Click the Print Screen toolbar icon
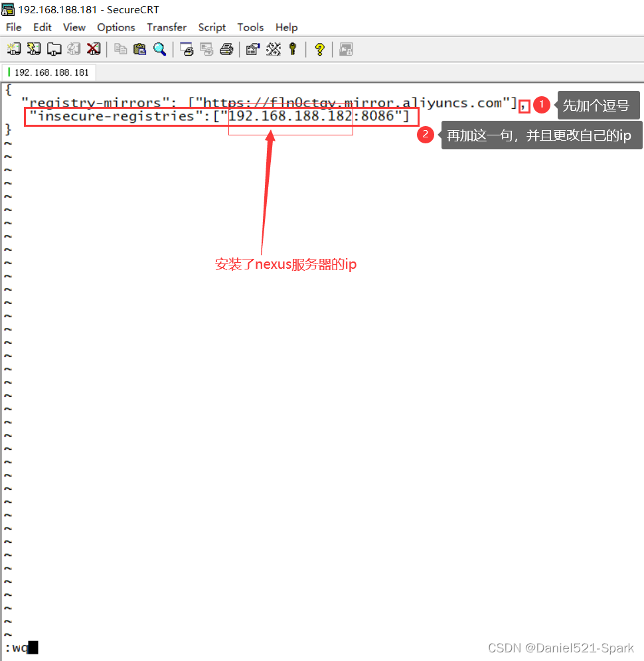644x661 pixels. point(187,49)
